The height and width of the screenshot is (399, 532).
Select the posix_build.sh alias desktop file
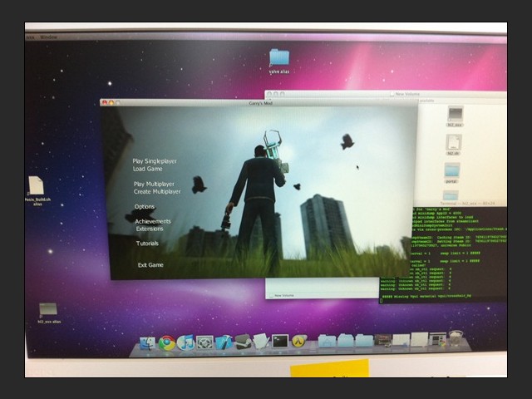[x=37, y=191]
